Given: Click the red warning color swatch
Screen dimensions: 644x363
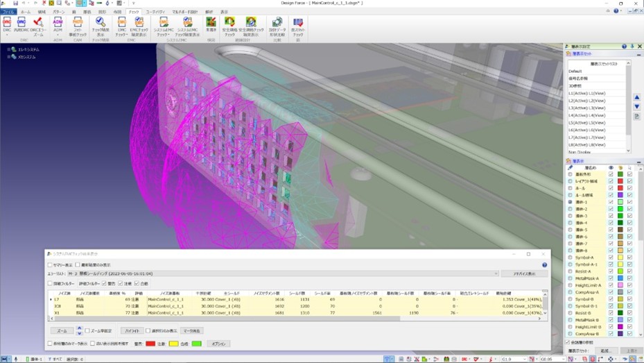Looking at the screenshot, I should (x=150, y=344).
